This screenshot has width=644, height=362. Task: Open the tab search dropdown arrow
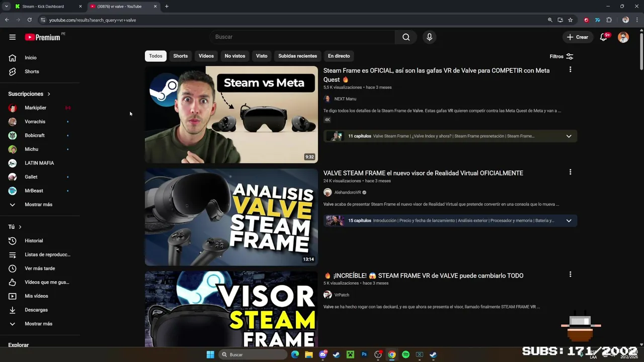[x=6, y=7]
